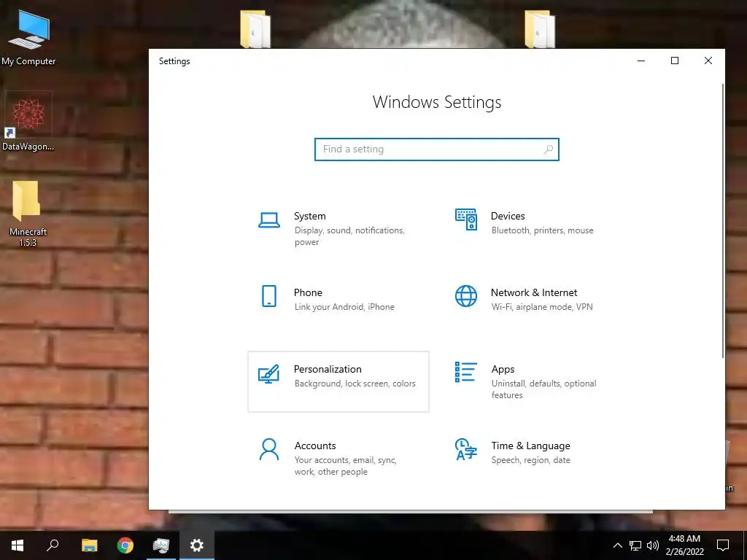Show hidden tray icons chevron
The height and width of the screenshot is (560, 747).
[x=617, y=545]
